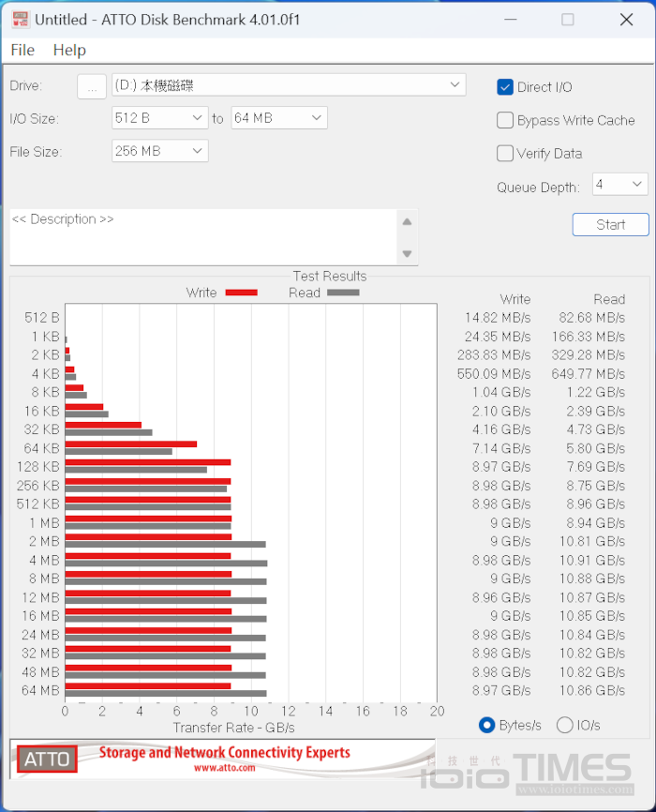Enable Bypass Write Cache
This screenshot has width=656, height=812.
click(x=505, y=120)
